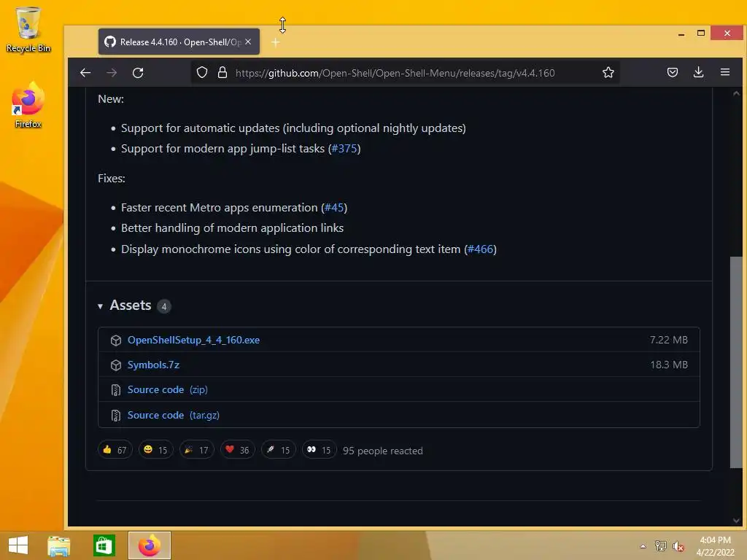Open the Firefox downloads arrow icon

(698, 72)
